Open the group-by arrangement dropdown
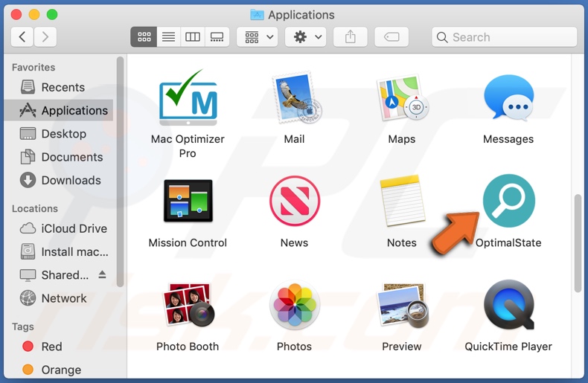Image resolution: width=588 pixels, height=383 pixels. [x=258, y=36]
